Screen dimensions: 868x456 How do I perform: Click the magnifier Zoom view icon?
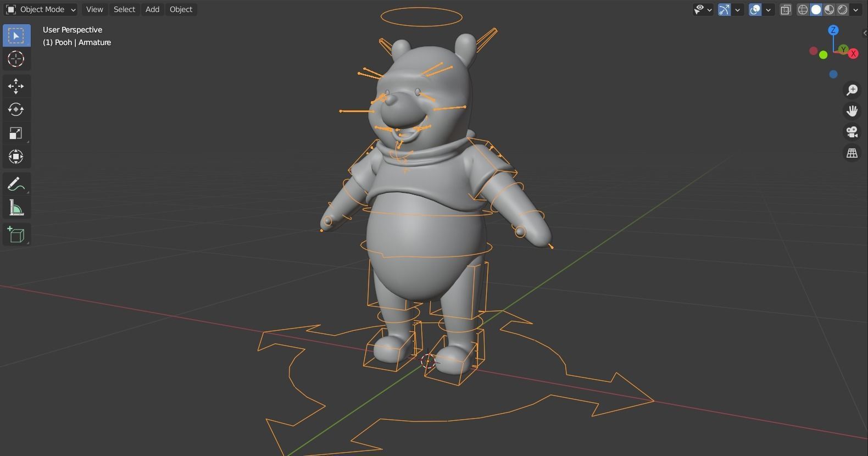[x=852, y=90]
